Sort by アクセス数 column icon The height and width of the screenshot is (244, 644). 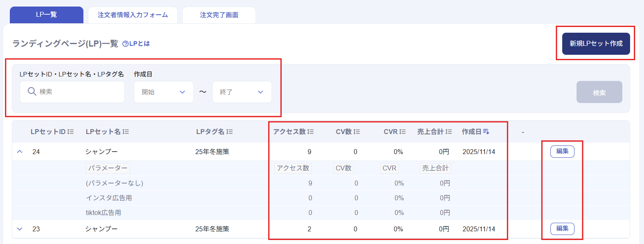[x=311, y=132]
